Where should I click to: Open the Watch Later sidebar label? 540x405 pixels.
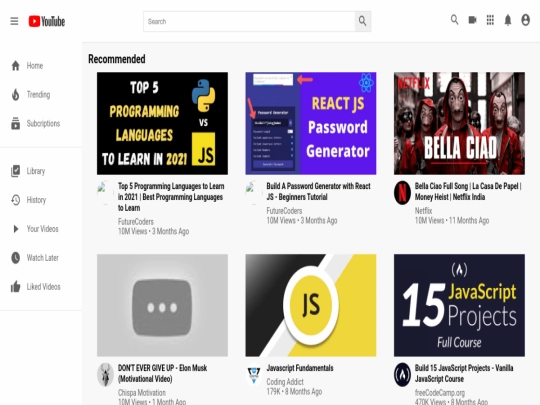pyautogui.click(x=43, y=258)
